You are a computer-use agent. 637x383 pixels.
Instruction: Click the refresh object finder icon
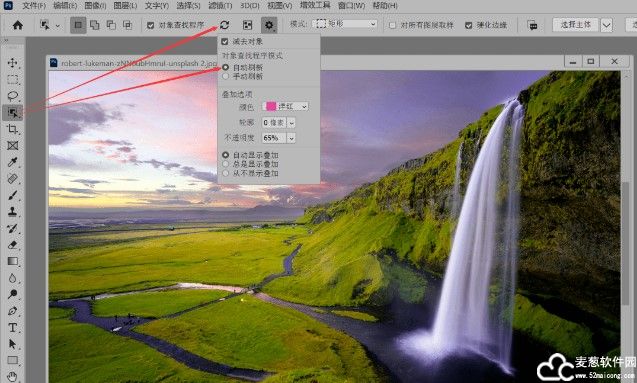[x=224, y=25]
